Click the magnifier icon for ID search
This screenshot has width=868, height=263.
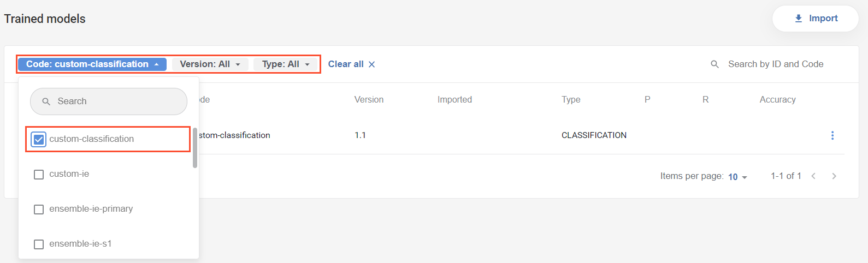(715, 64)
